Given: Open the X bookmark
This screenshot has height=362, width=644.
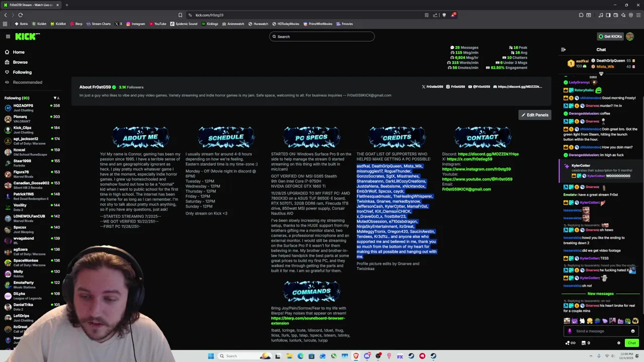Looking at the screenshot, I should [x=118, y=24].
